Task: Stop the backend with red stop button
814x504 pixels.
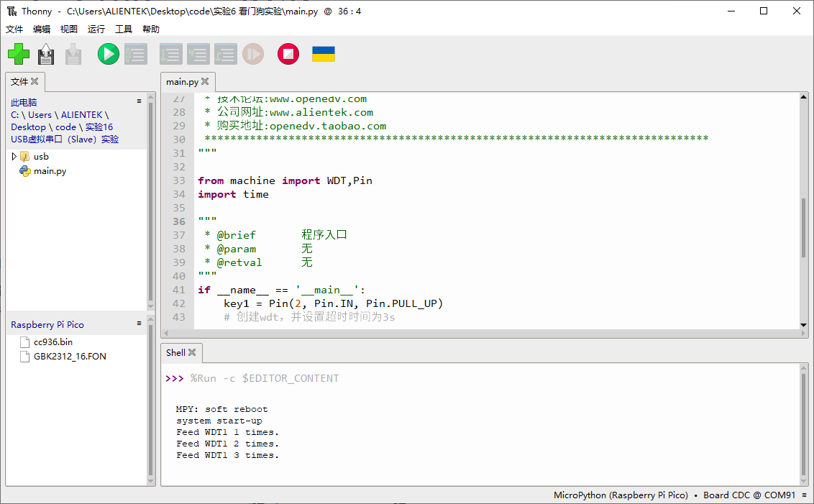Action: [288, 54]
